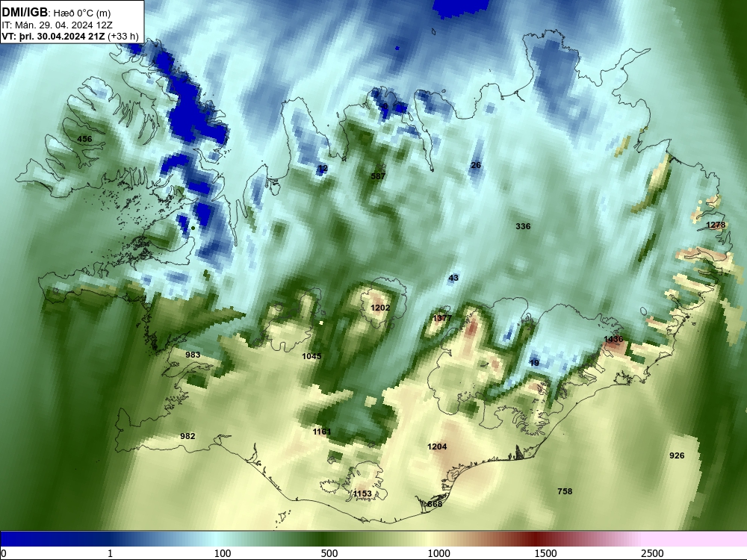Viewport: 747px width, 560px height.
Task: Click the 456 value in the Westfjords
Action: 84,139
